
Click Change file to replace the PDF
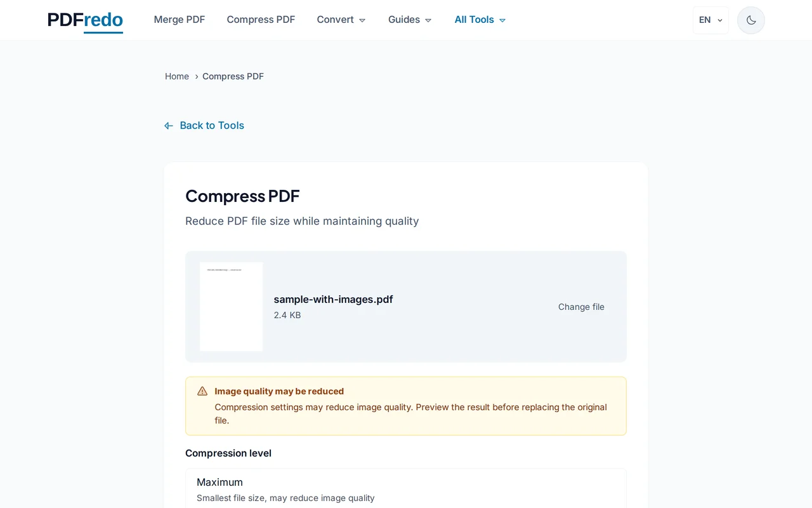click(x=581, y=307)
